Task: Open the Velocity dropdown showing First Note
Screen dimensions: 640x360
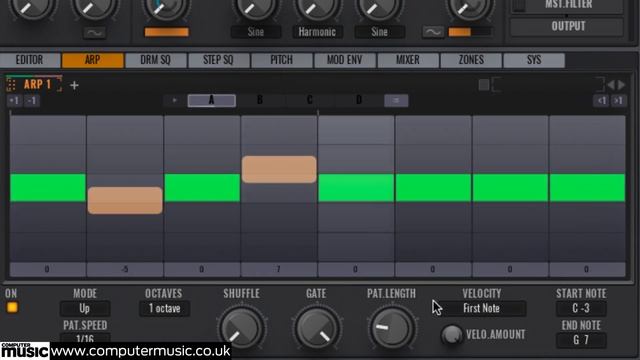Action: point(482,309)
